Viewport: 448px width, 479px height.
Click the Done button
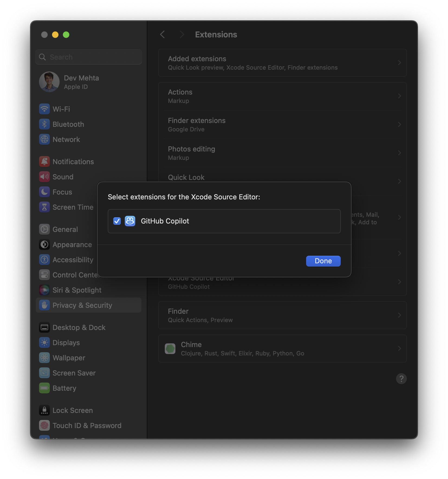pos(323,261)
